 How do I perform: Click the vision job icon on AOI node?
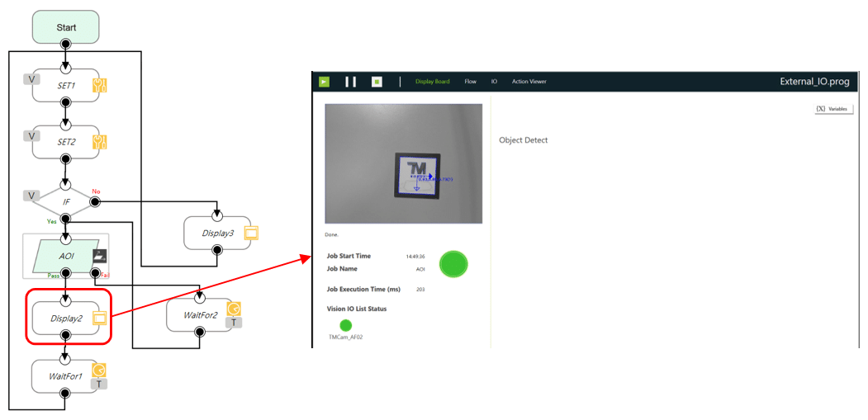(x=100, y=257)
